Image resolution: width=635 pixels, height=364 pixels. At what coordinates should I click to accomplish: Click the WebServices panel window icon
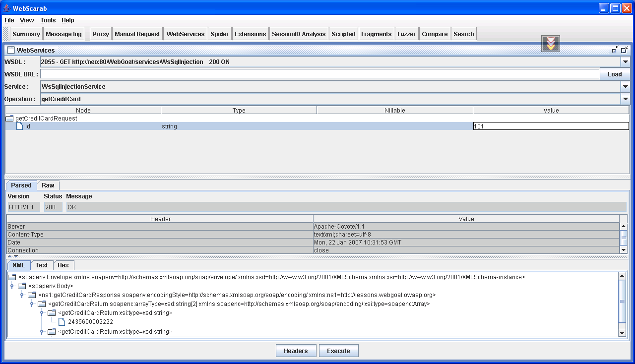tap(11, 50)
